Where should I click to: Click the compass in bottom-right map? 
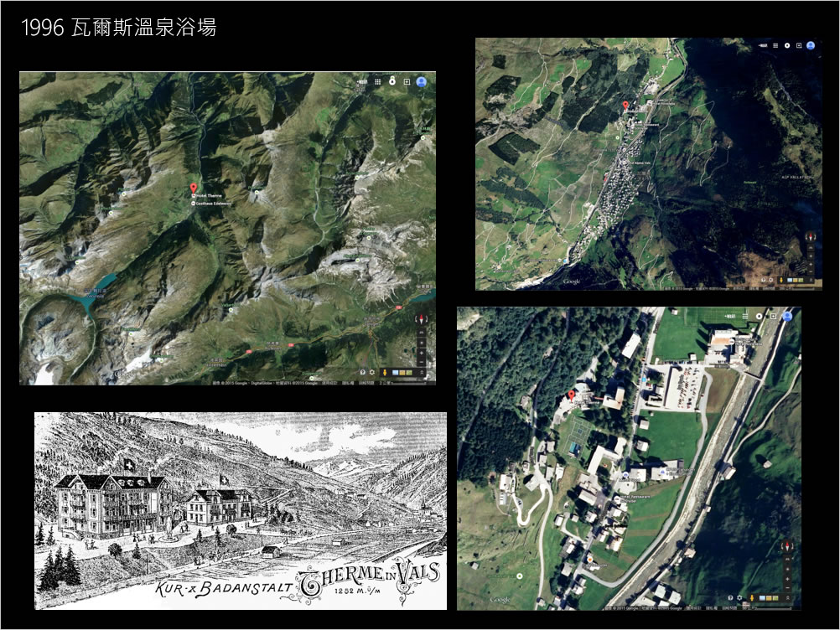point(788,546)
